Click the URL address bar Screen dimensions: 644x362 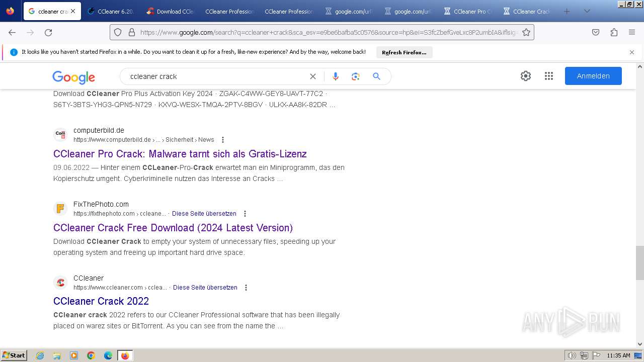[328, 32]
